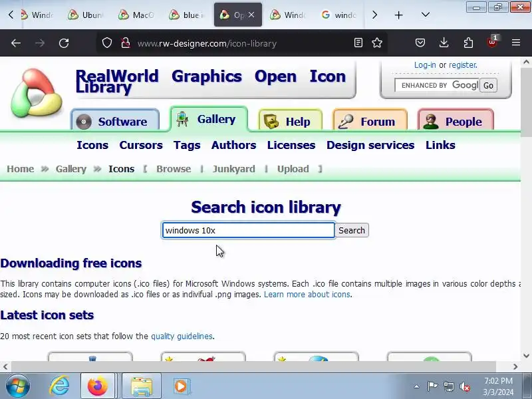Click the Firefox taskbar icon
The width and height of the screenshot is (532, 399).
[x=97, y=386]
